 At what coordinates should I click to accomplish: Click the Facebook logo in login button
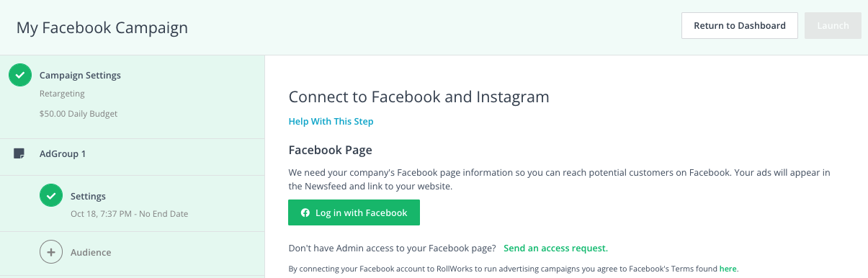click(x=305, y=213)
